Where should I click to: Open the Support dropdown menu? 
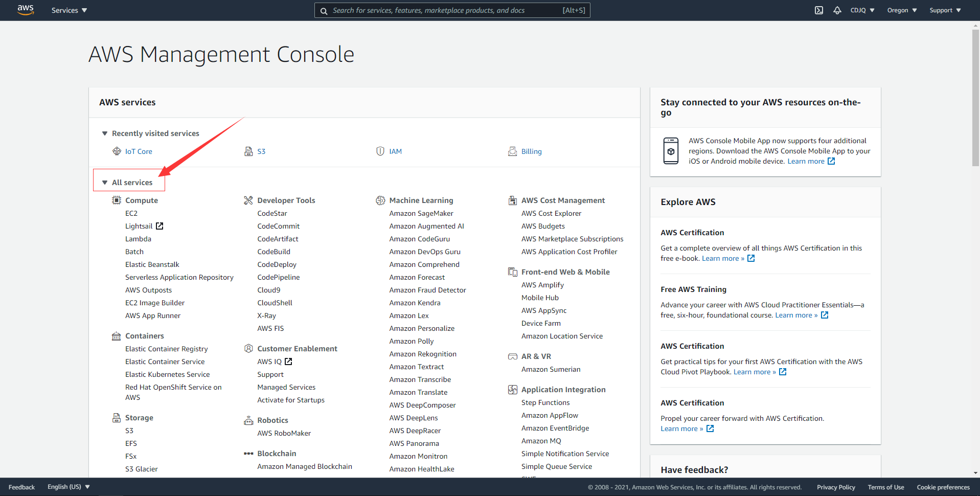[x=945, y=10]
